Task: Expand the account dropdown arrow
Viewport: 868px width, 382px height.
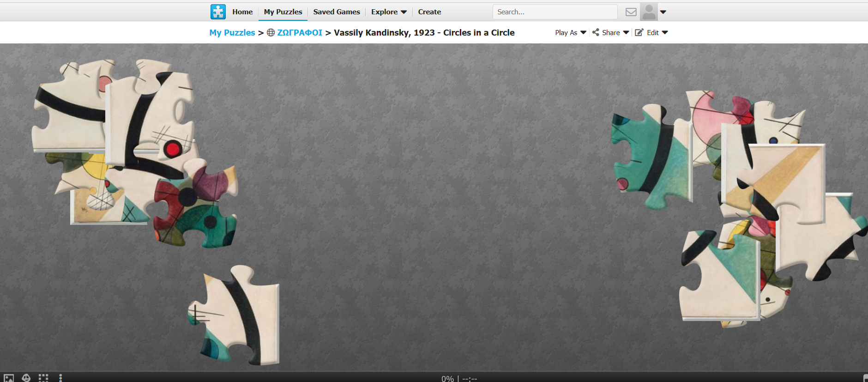Action: 663,12
